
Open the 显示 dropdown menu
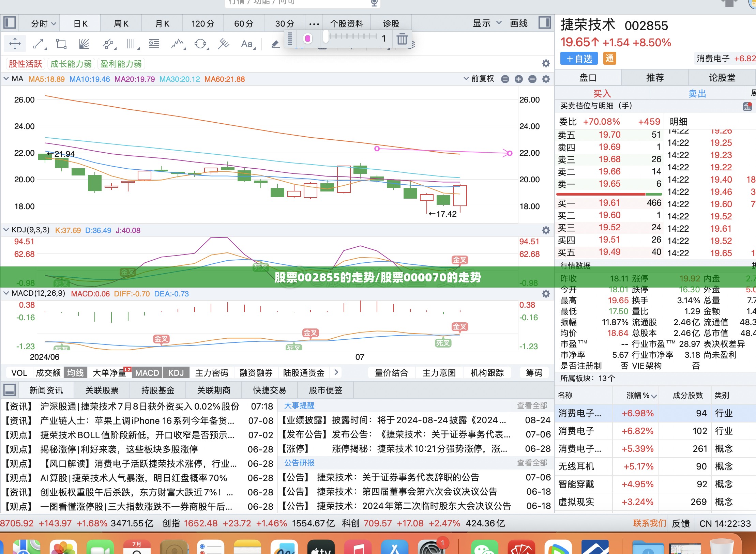487,23
